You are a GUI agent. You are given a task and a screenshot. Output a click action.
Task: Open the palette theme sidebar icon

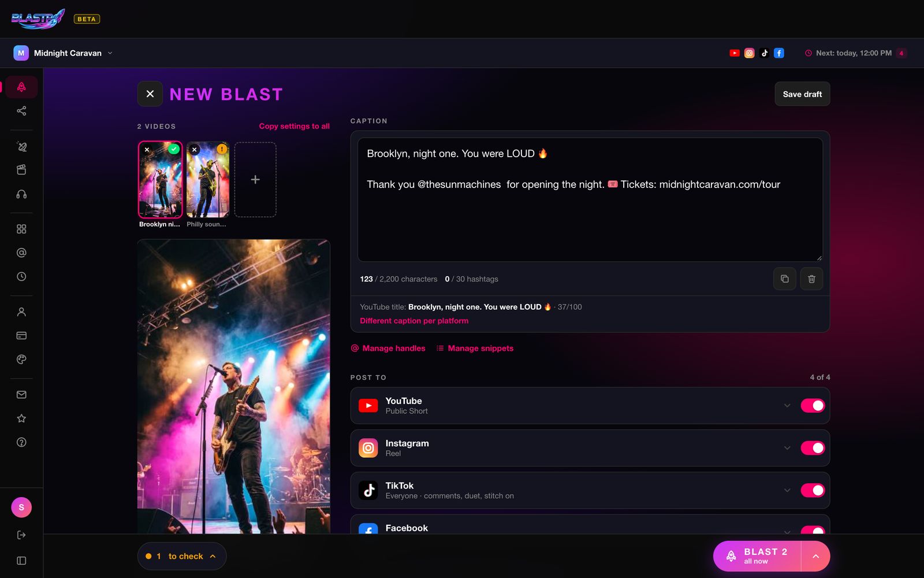[x=21, y=360]
